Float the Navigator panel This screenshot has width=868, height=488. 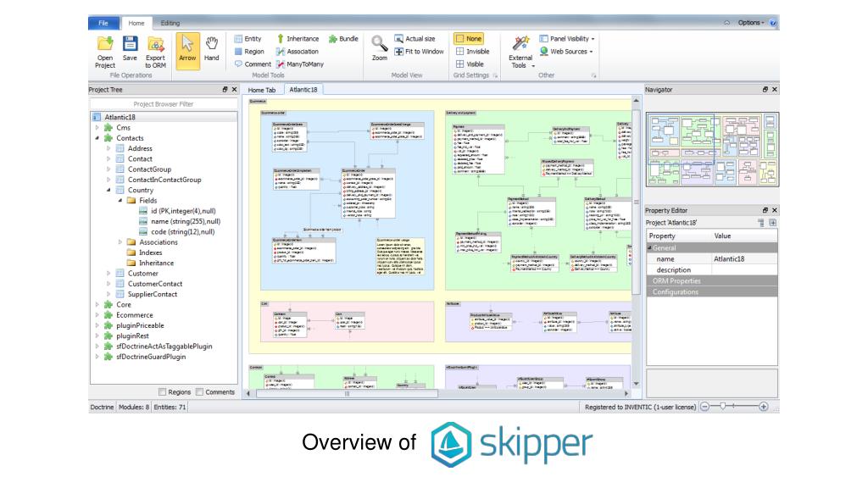click(765, 89)
